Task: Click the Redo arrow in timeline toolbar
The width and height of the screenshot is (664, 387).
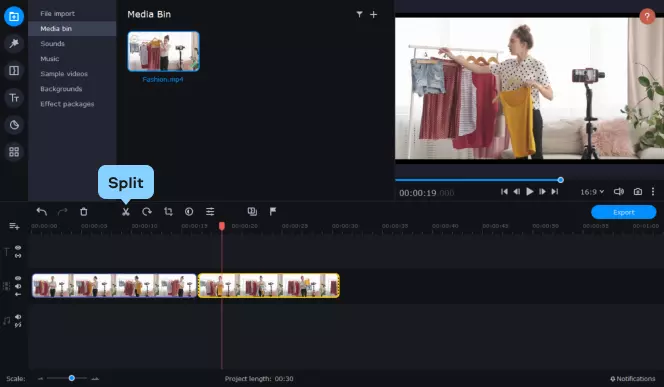Action: [62, 211]
